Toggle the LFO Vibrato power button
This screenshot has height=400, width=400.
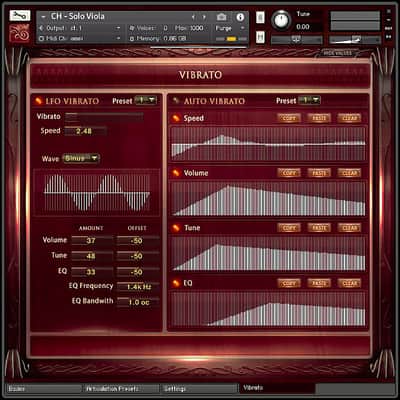pos(39,101)
